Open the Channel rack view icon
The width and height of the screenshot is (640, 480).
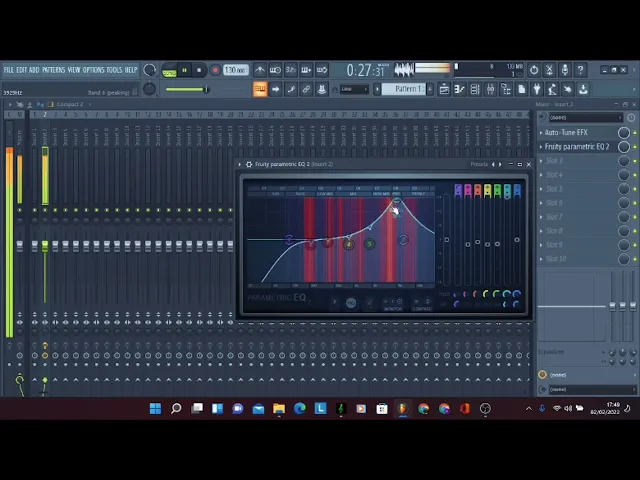pyautogui.click(x=475, y=89)
